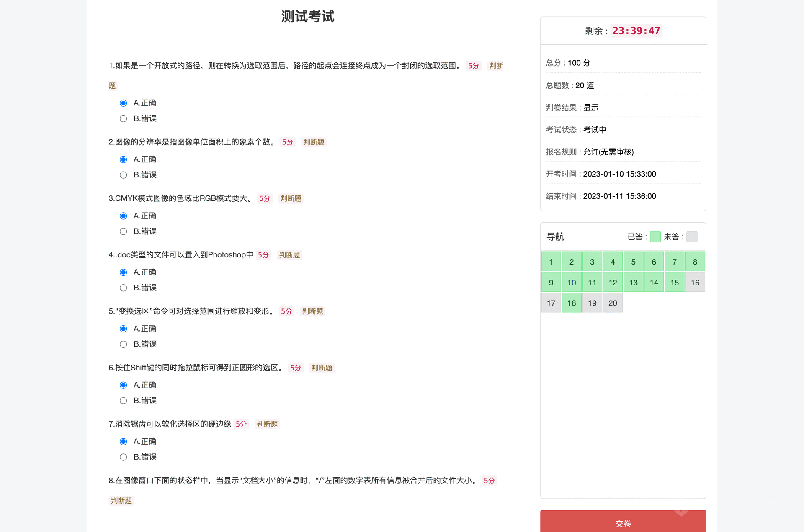Viewport: 804px width, 532px height.
Task: Pick B.错误 for question 7 about anti-aliasing
Action: 123,457
